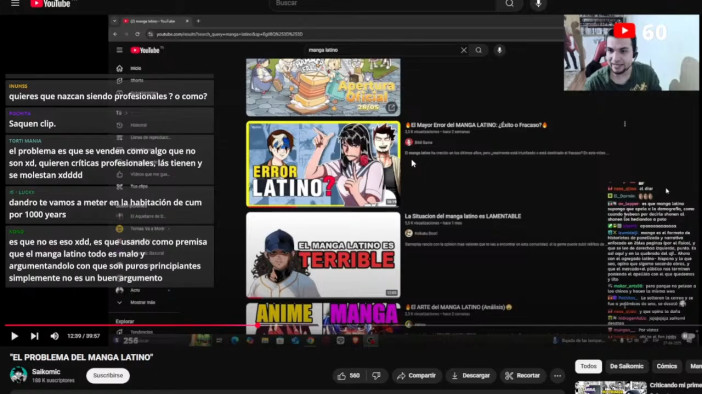Seek within the unplayed part of progress bar
The height and width of the screenshot is (394, 702).
pyautogui.click(x=479, y=325)
